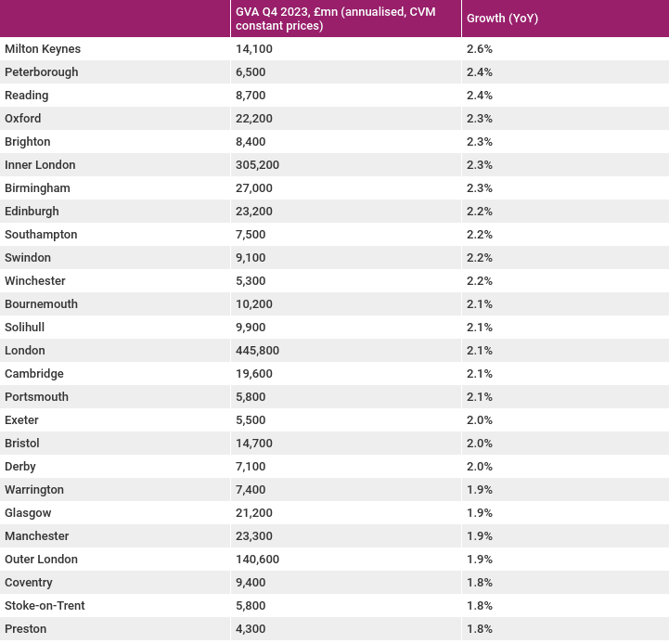Click the GVA Q4 2023 column header
This screenshot has height=644, width=669.
click(x=335, y=19)
